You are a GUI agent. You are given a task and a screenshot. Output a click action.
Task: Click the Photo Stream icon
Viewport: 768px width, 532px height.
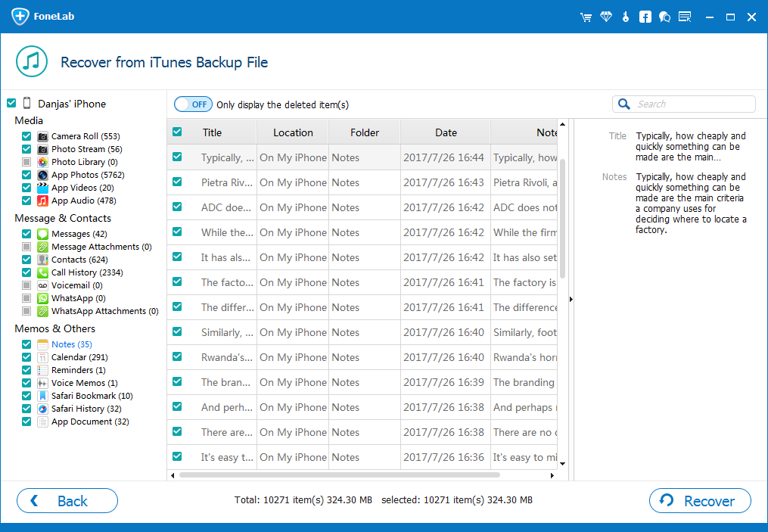click(x=42, y=149)
